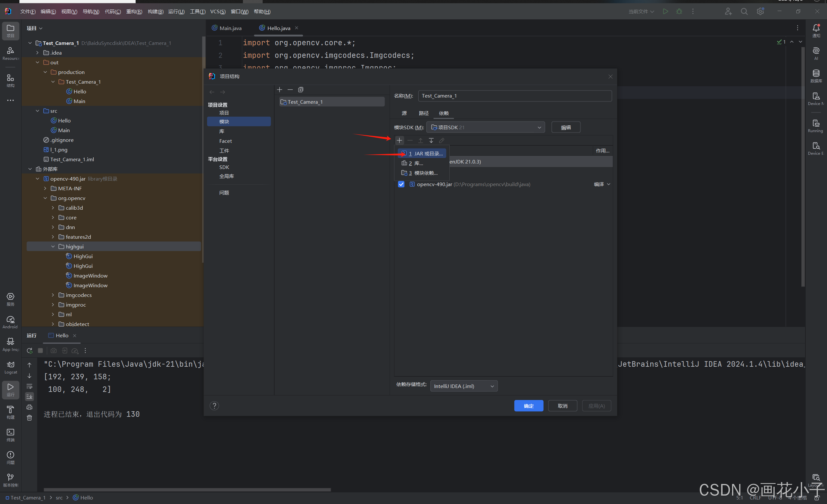Click the copy module icon in dialog toolbar
Screen dimensions: 827x504
(x=300, y=89)
